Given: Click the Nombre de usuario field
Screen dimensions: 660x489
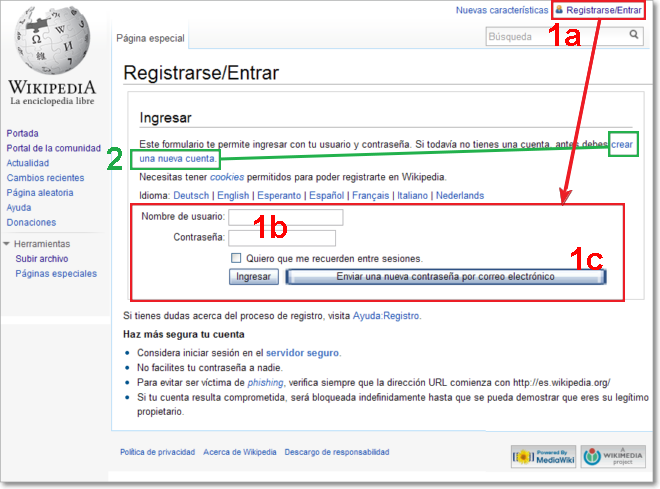Looking at the screenshot, I should [286, 218].
